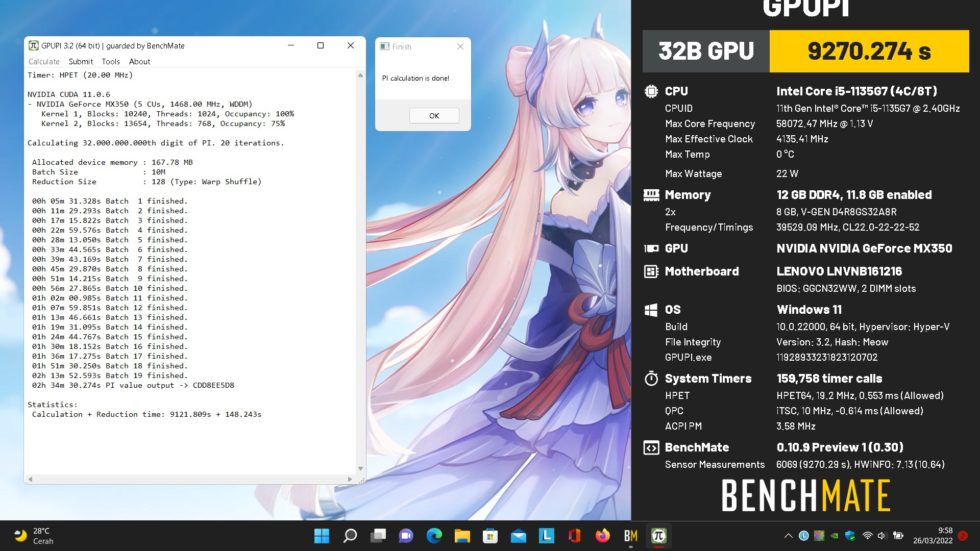Open Mail app from taskbar
The width and height of the screenshot is (980, 551).
click(x=519, y=536)
